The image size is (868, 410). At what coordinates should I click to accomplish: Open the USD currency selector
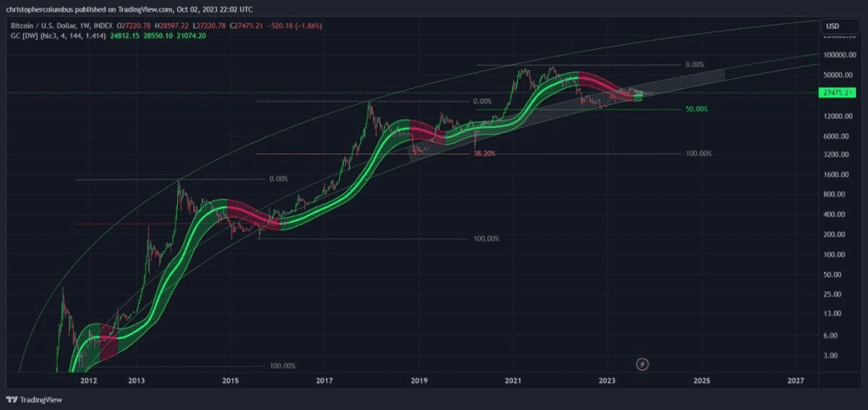point(832,26)
